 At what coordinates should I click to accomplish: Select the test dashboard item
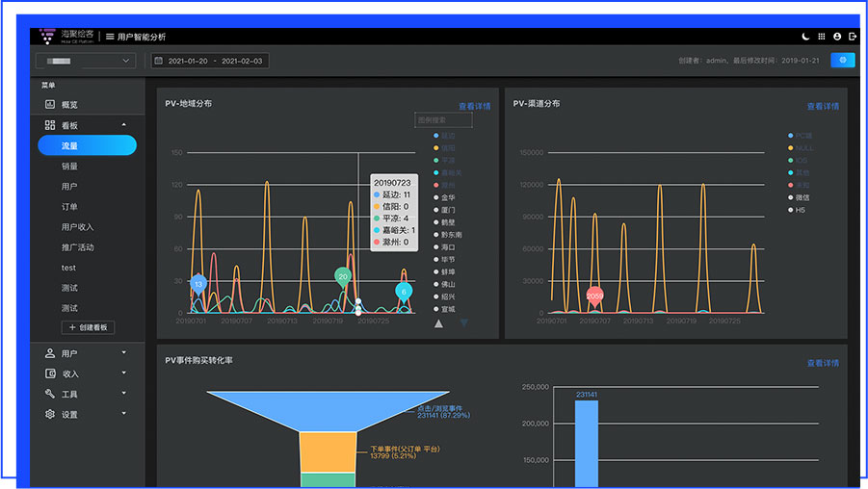point(68,268)
